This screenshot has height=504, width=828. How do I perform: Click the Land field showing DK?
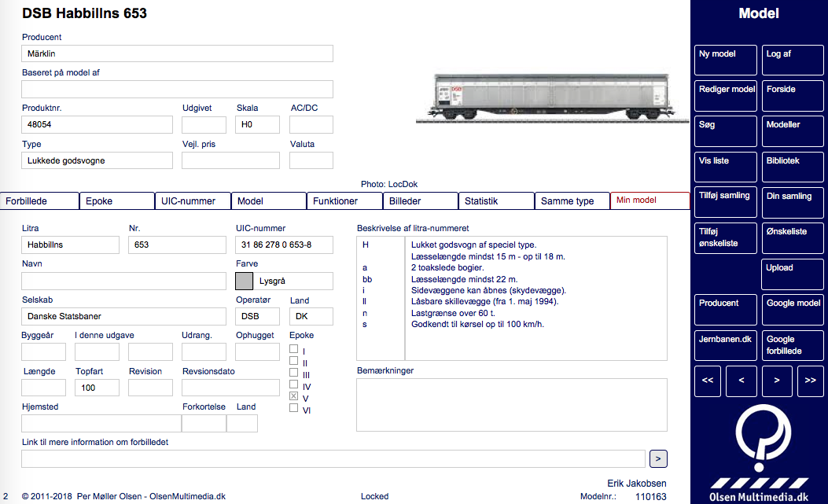point(311,316)
